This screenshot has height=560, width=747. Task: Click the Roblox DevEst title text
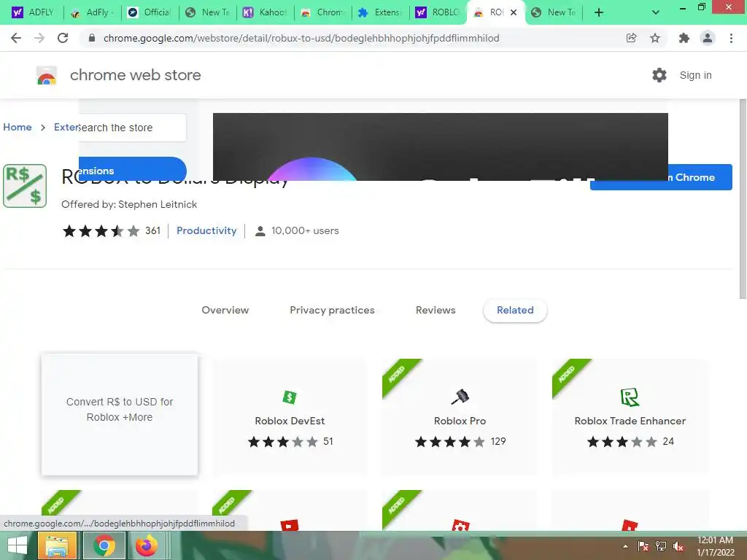[290, 421]
